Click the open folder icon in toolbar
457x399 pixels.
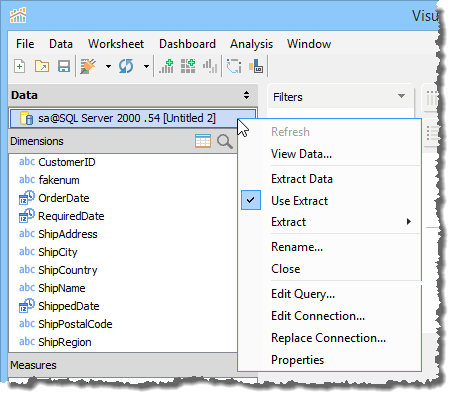point(42,66)
